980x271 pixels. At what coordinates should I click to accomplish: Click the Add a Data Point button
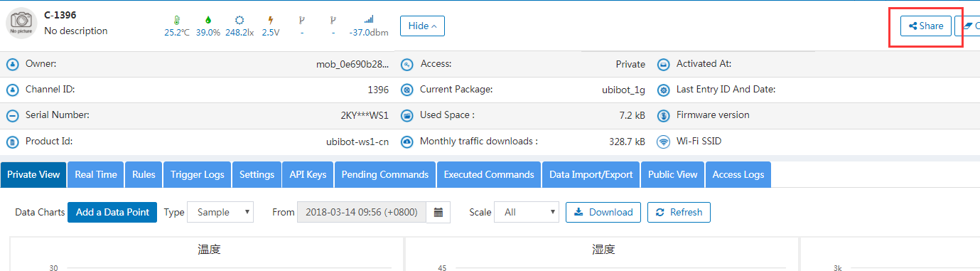pyautogui.click(x=112, y=212)
